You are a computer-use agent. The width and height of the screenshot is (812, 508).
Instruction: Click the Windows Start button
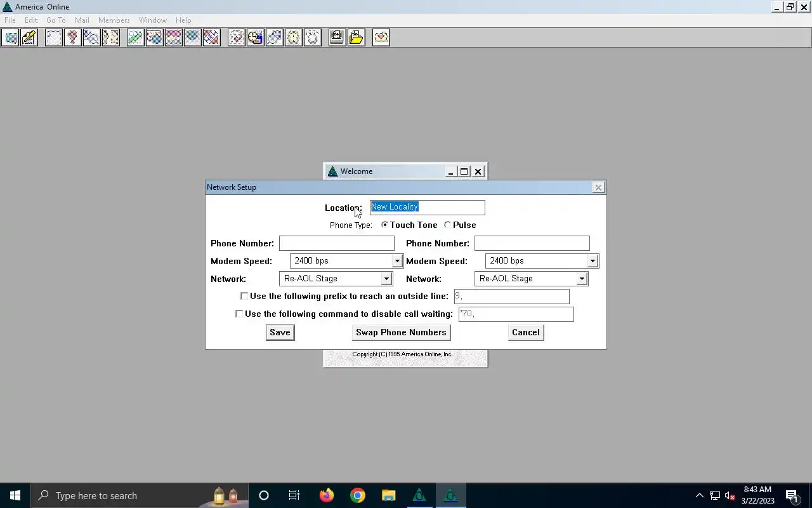tap(15, 495)
